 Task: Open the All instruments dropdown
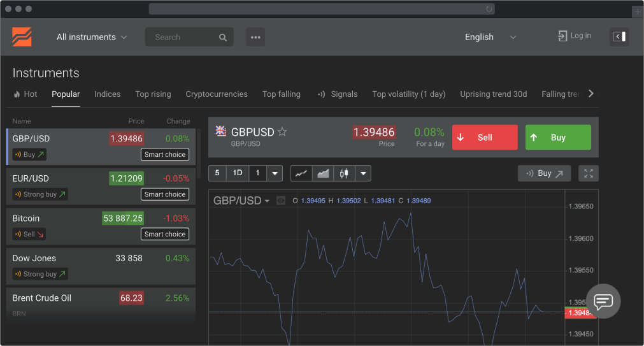pos(92,37)
